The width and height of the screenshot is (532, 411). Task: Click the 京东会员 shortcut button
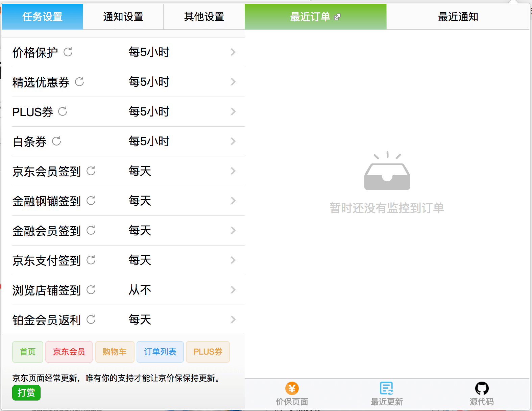[69, 352]
